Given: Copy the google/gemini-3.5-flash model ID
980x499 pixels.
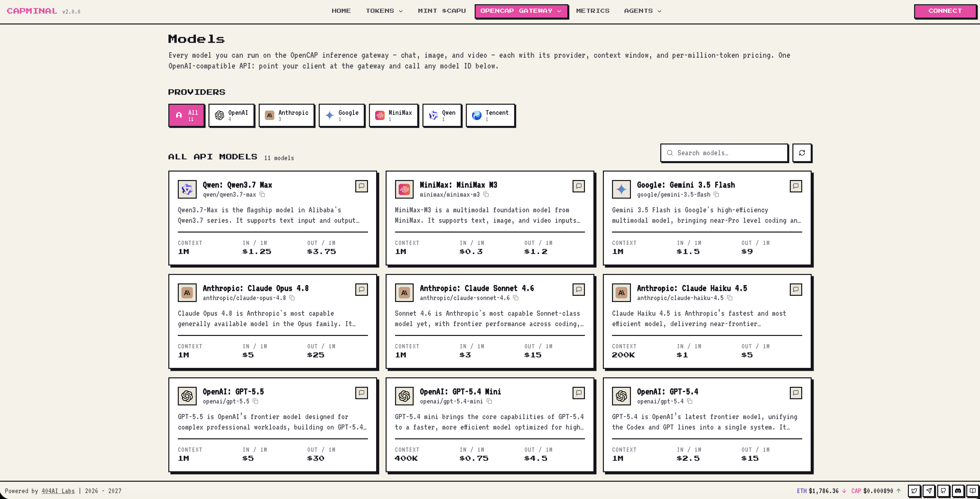Looking at the screenshot, I should pos(716,194).
